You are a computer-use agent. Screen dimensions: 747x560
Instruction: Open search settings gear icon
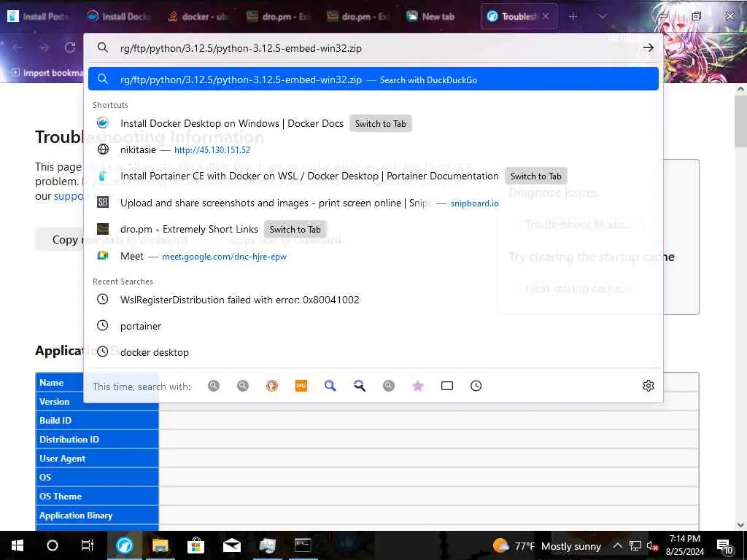(648, 386)
